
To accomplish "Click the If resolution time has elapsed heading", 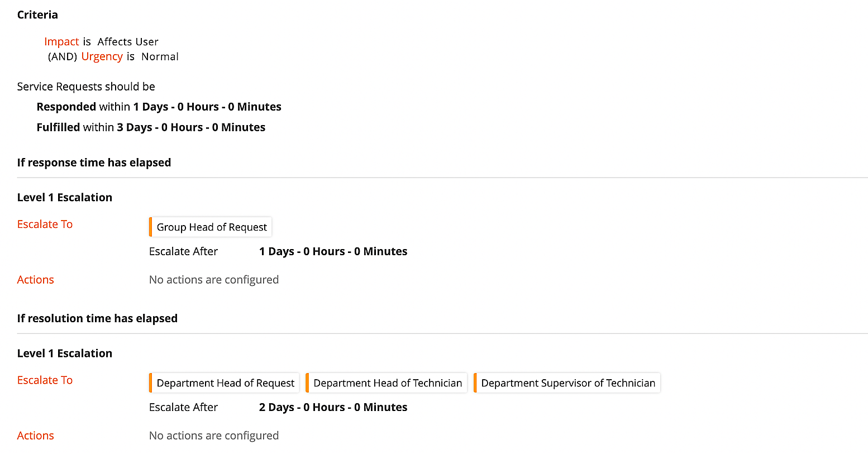I will [97, 318].
